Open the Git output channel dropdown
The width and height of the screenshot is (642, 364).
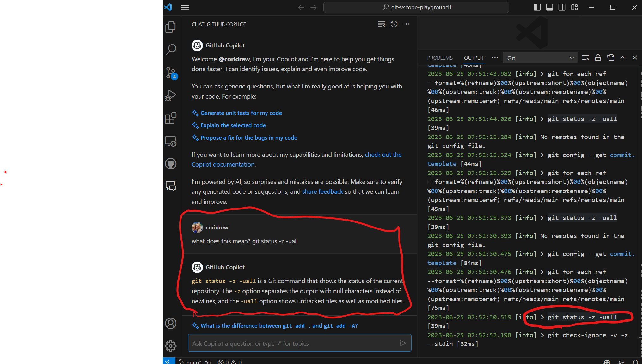click(x=540, y=58)
